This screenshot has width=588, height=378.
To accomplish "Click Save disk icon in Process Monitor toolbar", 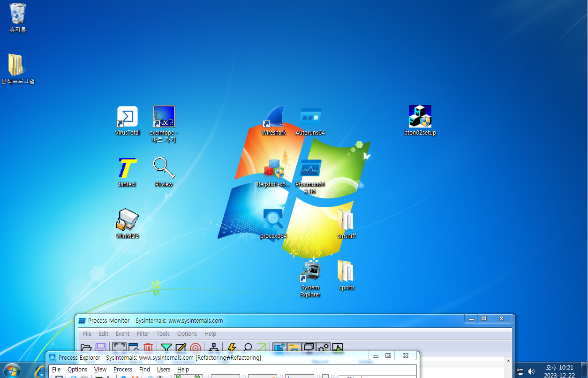I will (101, 348).
